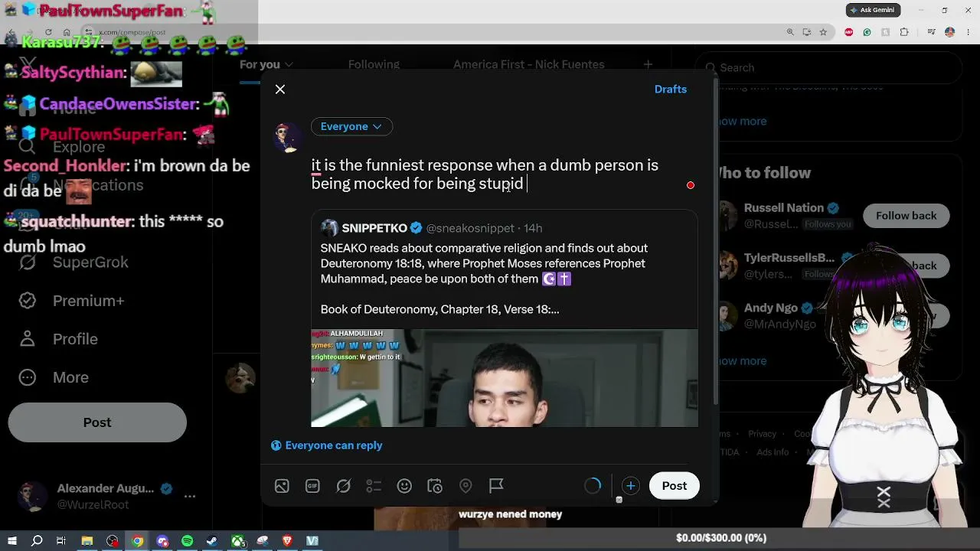This screenshot has width=980, height=551.
Task: Go to Profile in the sidebar
Action: pyautogui.click(x=75, y=339)
